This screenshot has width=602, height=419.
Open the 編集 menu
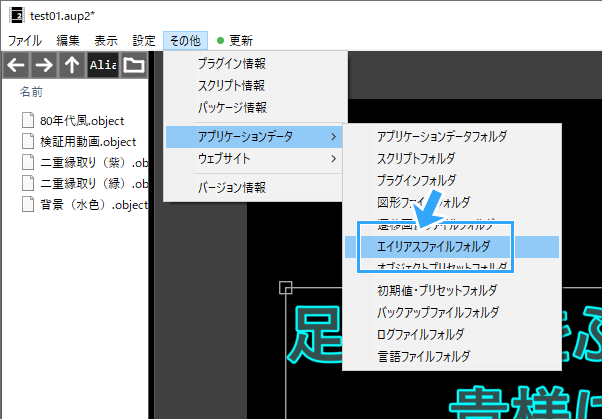68,41
